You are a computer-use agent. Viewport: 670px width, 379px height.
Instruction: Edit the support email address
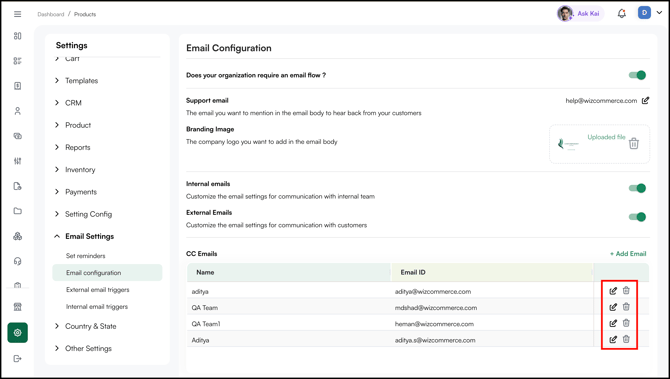click(x=645, y=100)
